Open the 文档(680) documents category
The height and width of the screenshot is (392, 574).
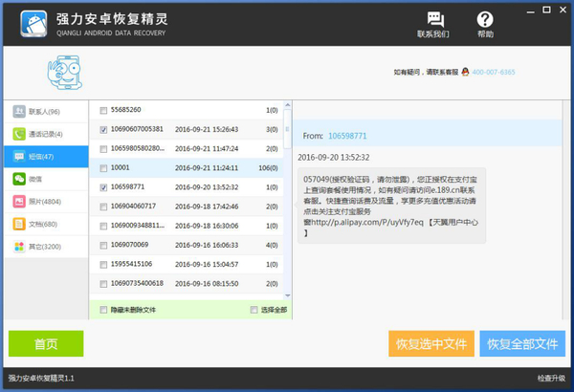coord(44,224)
